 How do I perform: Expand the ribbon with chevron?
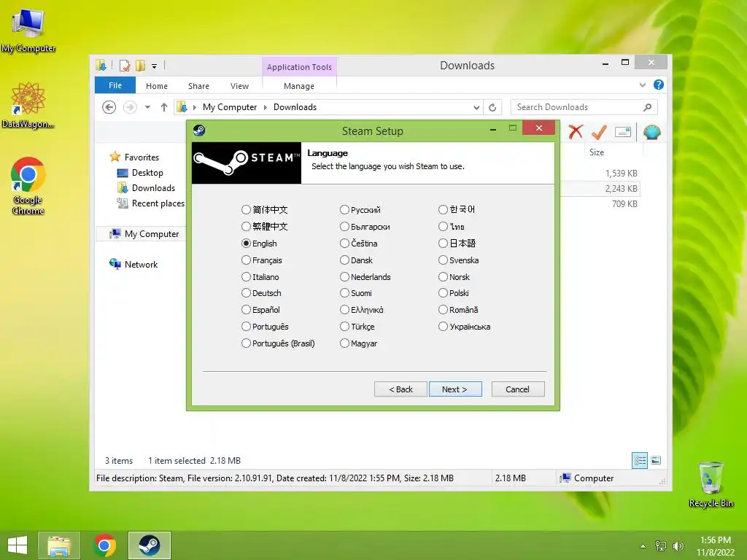(643, 85)
